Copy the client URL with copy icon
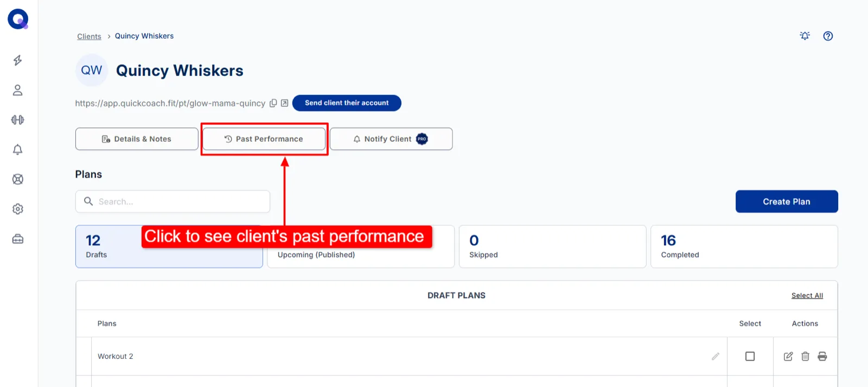Image resolution: width=868 pixels, height=387 pixels. (x=273, y=103)
